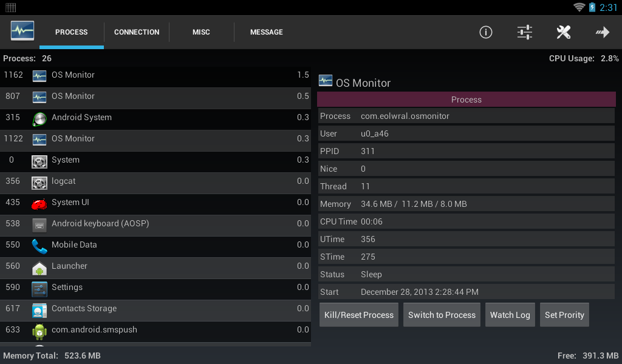Open the info icon in the action bar
This screenshot has width=622, height=364.
(485, 32)
